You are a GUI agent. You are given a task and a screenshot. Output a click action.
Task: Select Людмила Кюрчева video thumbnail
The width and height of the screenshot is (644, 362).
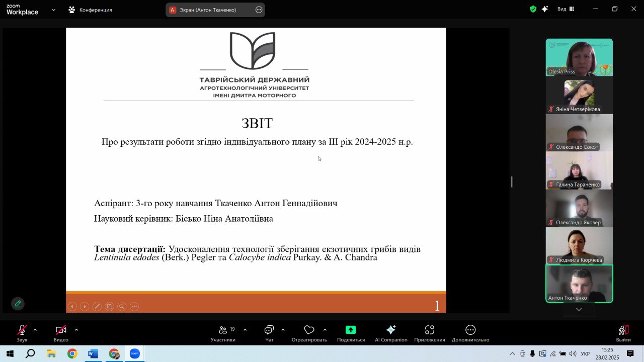[x=579, y=246]
